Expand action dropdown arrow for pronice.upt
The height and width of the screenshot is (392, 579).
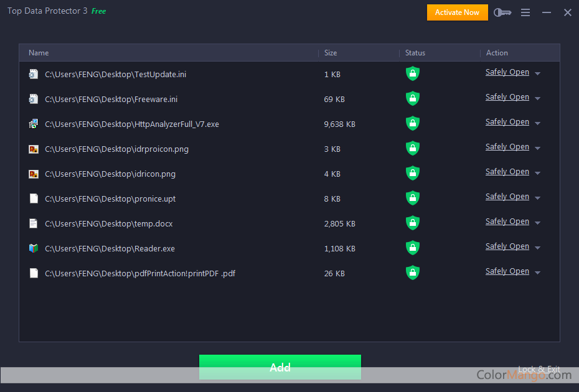[x=537, y=198]
